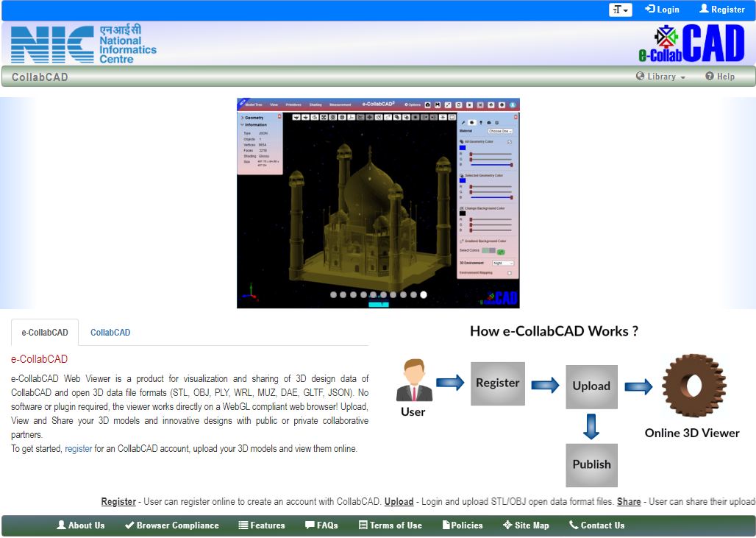This screenshot has height=538, width=756.
Task: Click the brown gear Online 3D Viewer image
Action: [693, 386]
